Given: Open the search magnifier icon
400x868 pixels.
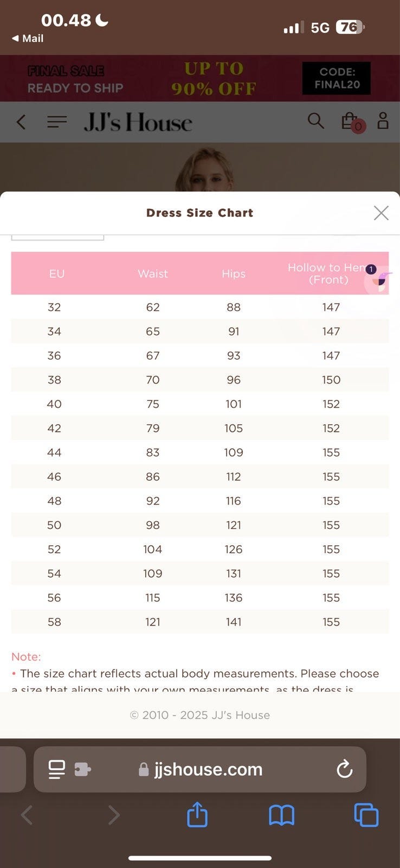Looking at the screenshot, I should pos(315,120).
